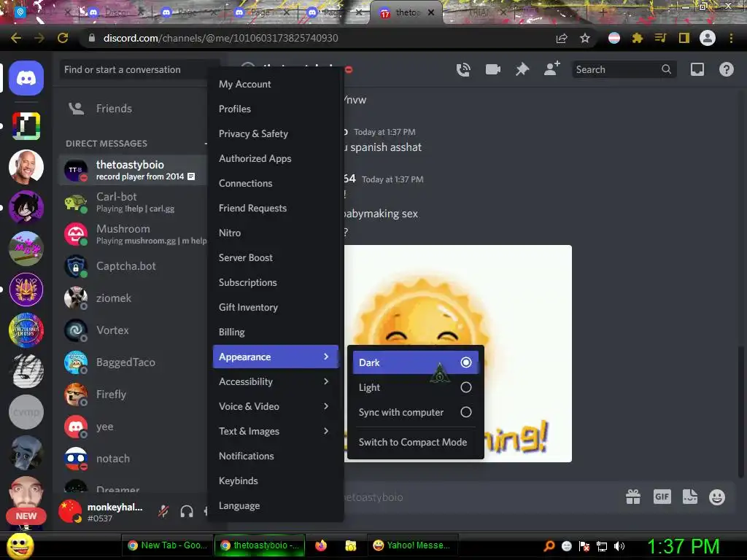
Task: Open DM with BaggedTaco
Action: (133, 362)
